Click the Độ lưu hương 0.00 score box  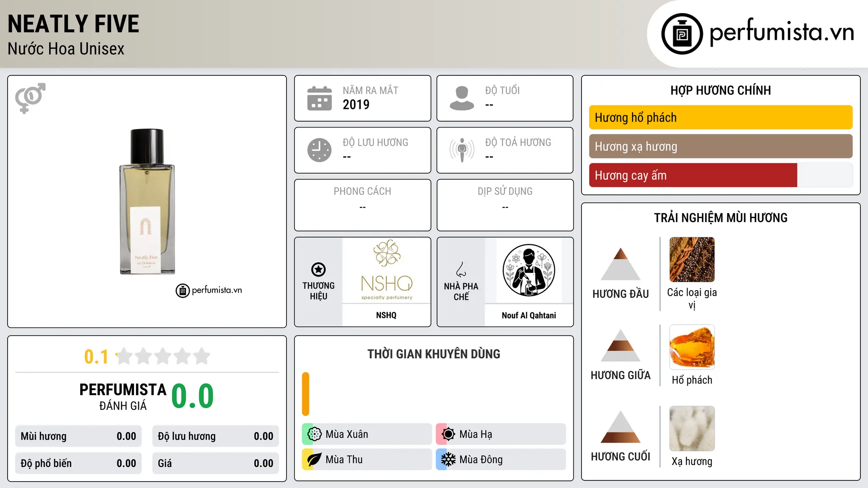tap(216, 436)
